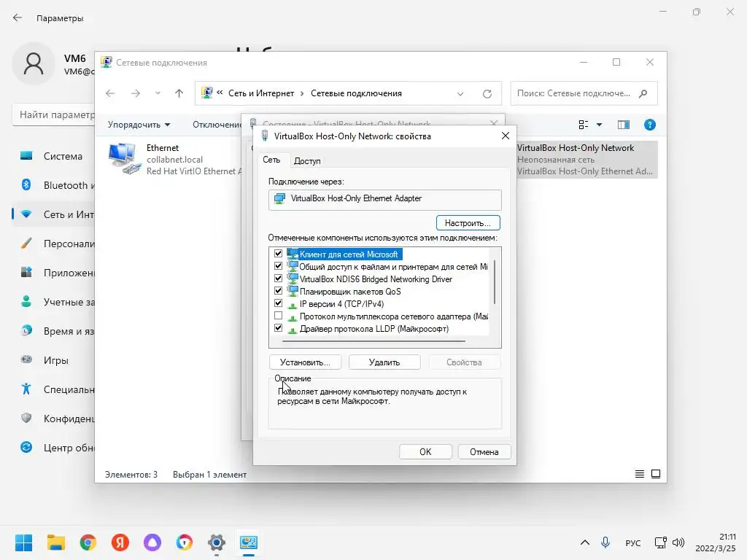Open view options dropdown arrow
Viewport: 747px width, 560px height.
point(600,125)
